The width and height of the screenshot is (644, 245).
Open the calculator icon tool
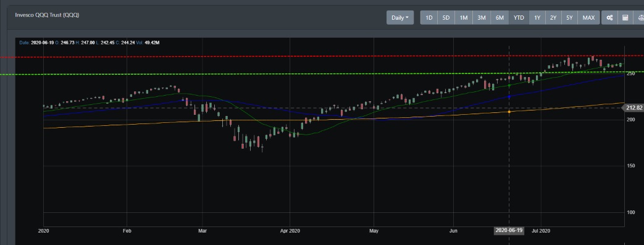point(625,18)
